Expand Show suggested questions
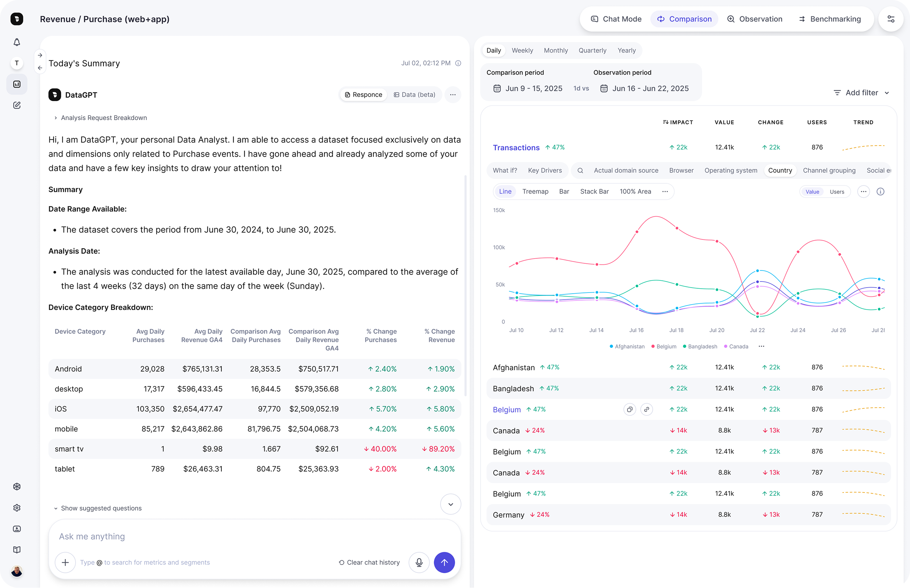This screenshot has height=588, width=910. point(98,508)
